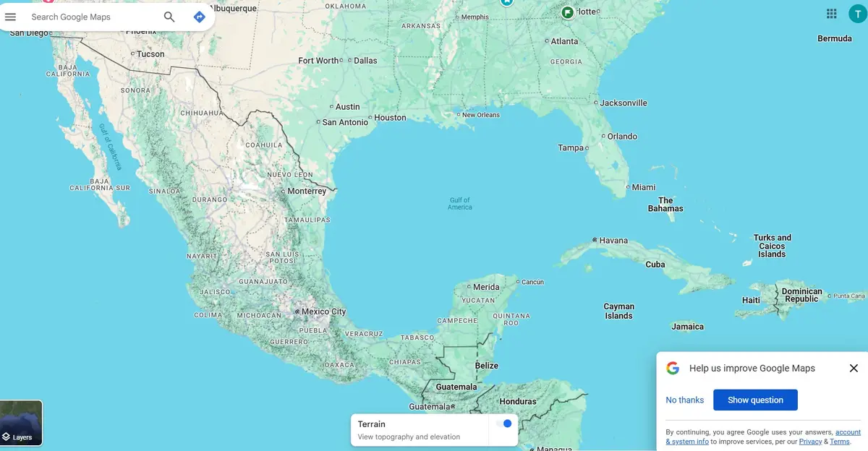Click the Austin label
The height and width of the screenshot is (451, 868).
(x=348, y=106)
